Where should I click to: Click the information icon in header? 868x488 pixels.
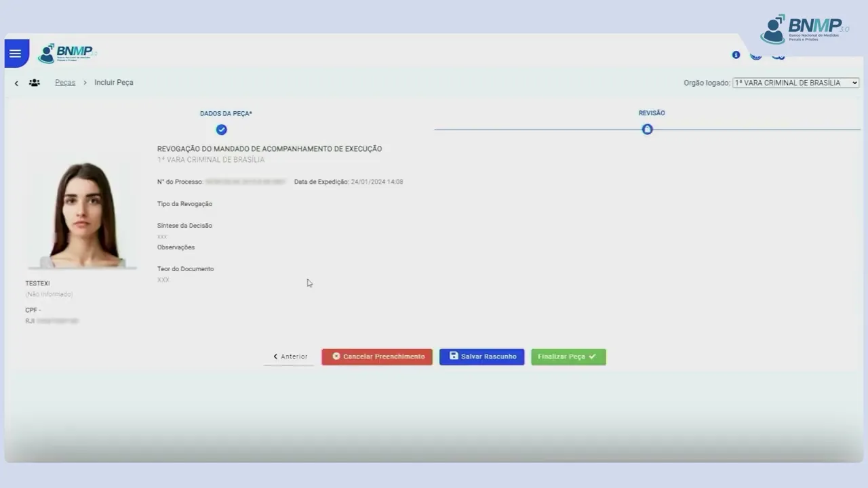pyautogui.click(x=736, y=55)
